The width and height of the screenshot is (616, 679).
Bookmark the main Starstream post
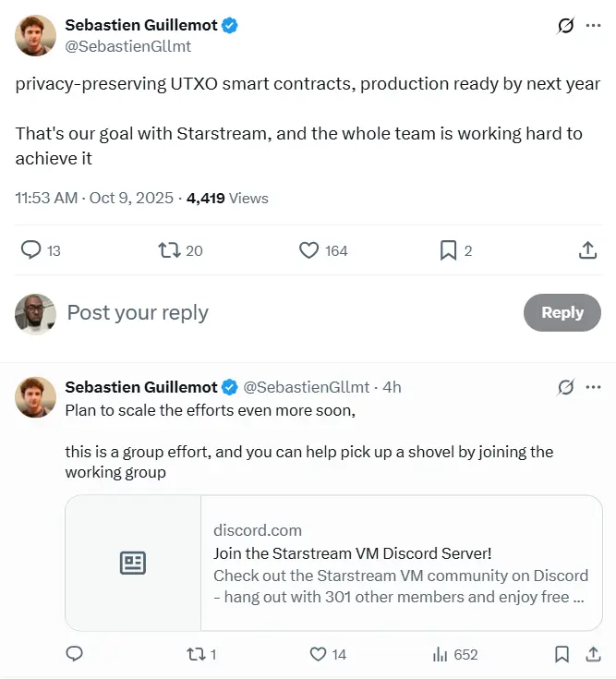click(x=448, y=249)
